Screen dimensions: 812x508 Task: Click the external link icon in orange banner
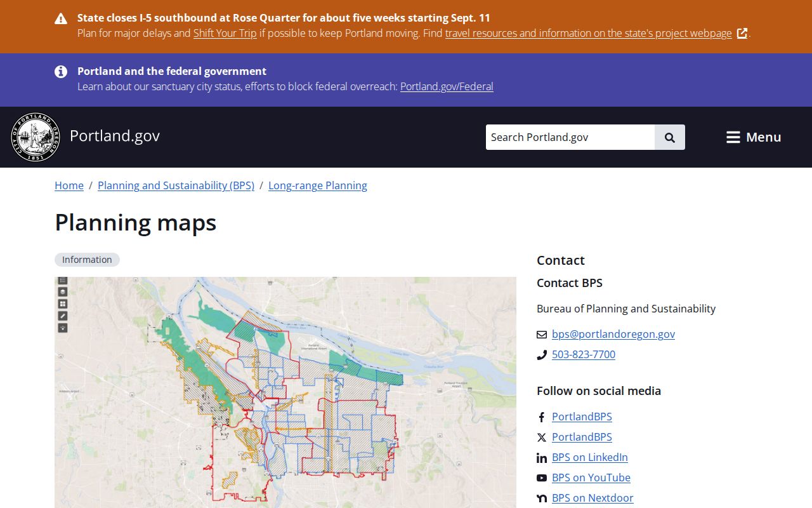(x=742, y=34)
